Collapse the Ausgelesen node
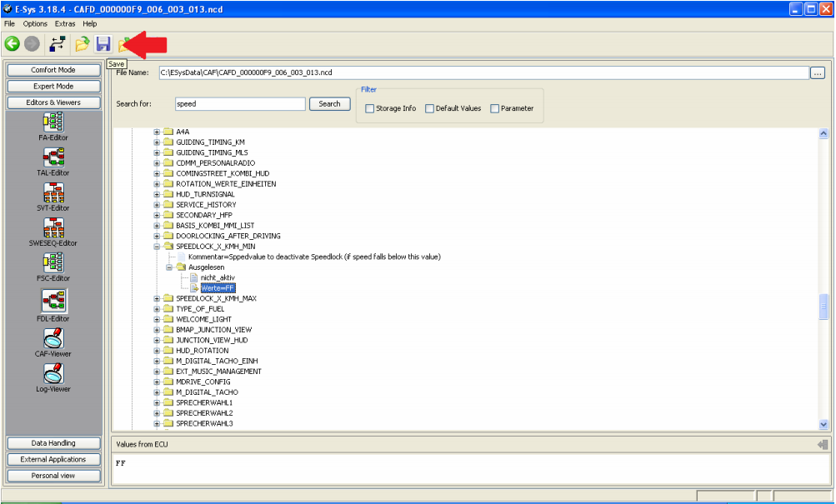 pyautogui.click(x=169, y=267)
